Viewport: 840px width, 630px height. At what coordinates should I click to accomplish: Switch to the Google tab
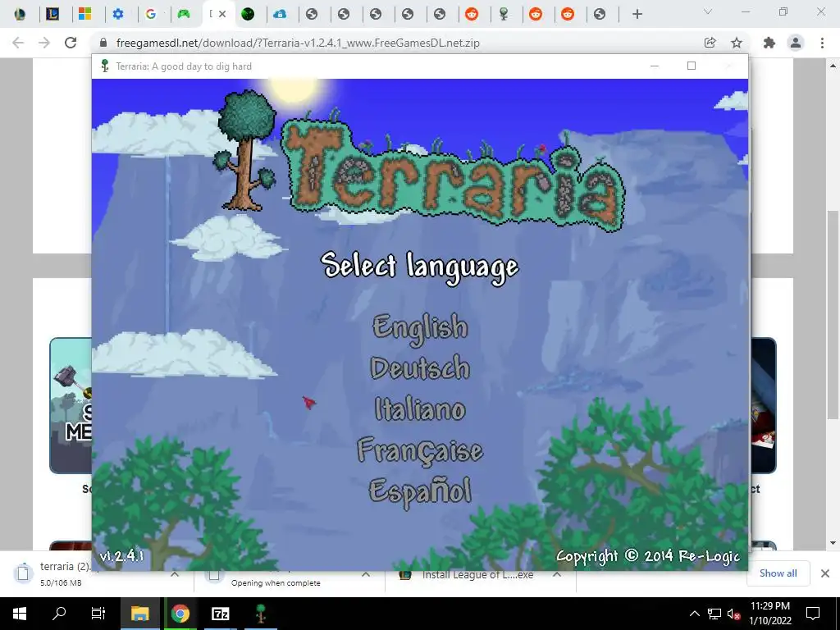[151, 14]
